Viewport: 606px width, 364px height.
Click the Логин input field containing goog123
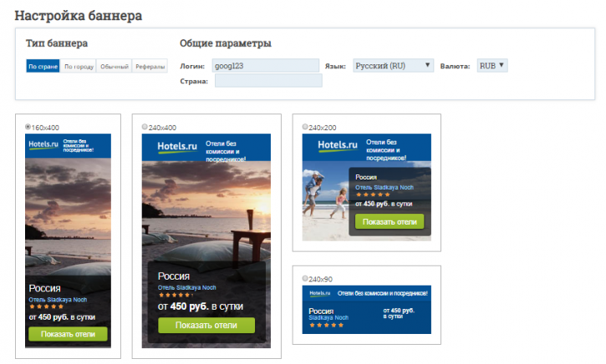coord(266,66)
